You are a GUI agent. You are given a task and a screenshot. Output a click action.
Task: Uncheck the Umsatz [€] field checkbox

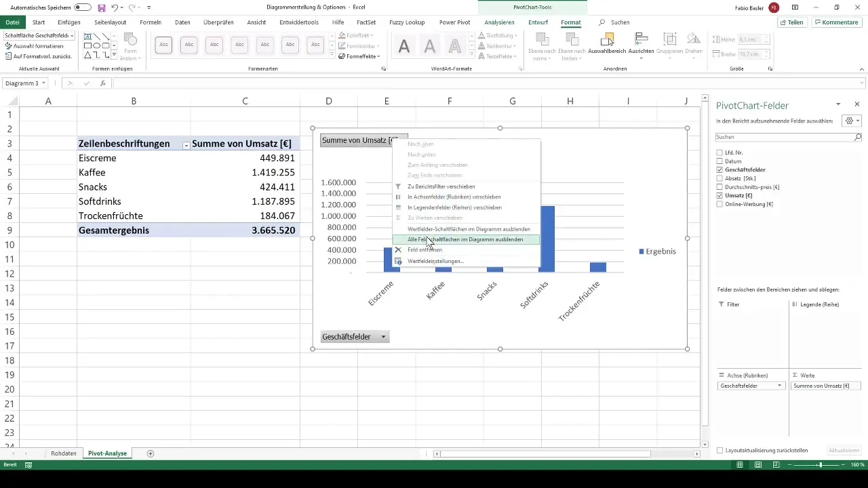[720, 195]
